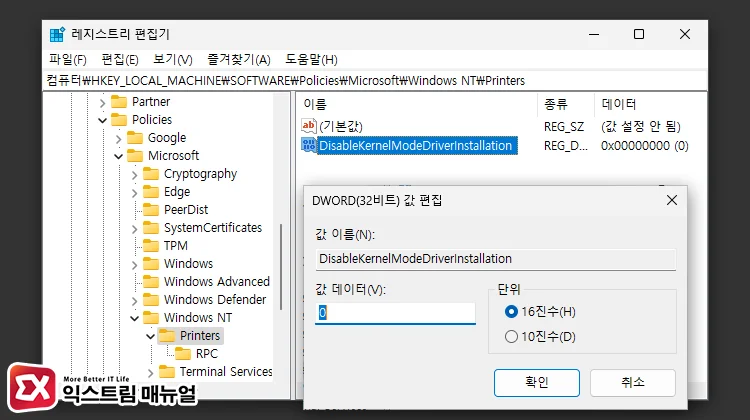This screenshot has height=420, width=750.
Task: Click the Microsoft folder icon
Action: 135,156
